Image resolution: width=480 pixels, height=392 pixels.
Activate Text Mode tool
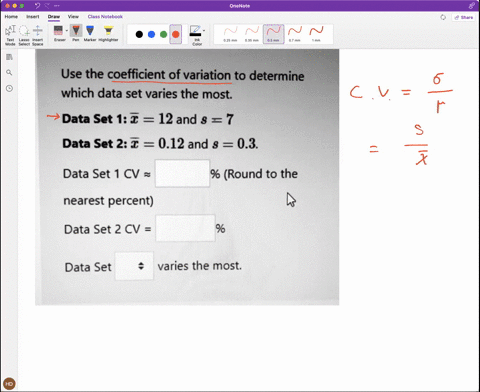pyautogui.click(x=10, y=35)
